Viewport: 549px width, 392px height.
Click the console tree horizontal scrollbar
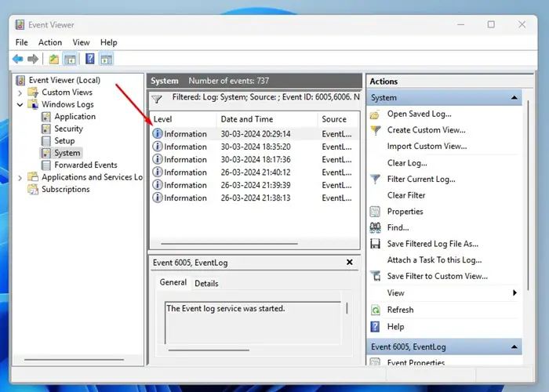[74, 359]
